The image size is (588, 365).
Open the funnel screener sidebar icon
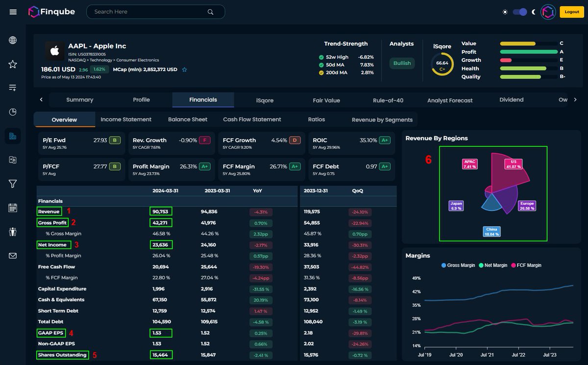[x=13, y=183]
